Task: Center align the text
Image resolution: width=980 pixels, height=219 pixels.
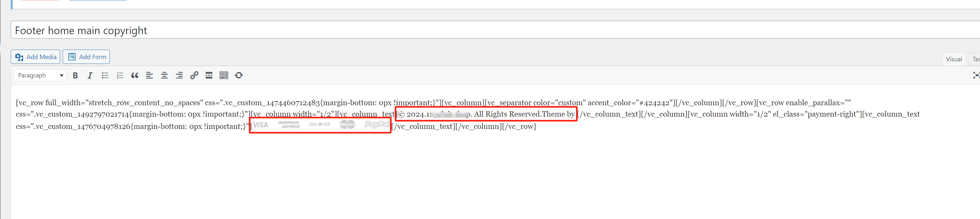Action: click(x=164, y=75)
